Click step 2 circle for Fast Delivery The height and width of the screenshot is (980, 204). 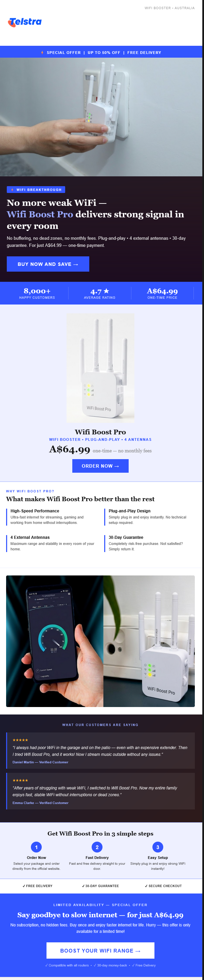point(97,847)
